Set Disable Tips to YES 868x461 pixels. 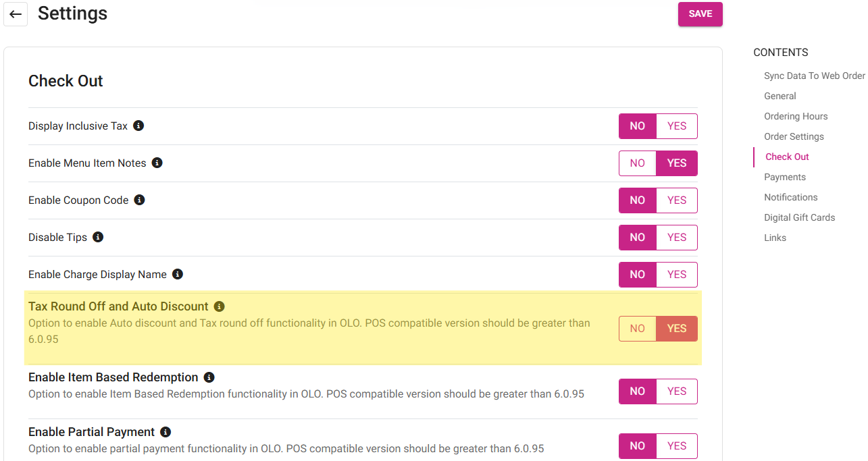pos(676,238)
